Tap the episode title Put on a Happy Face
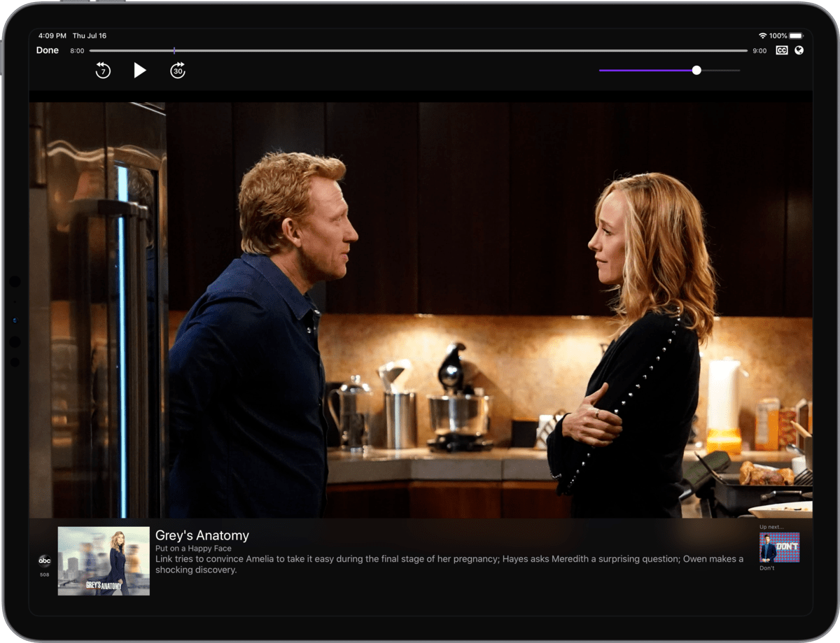 (193, 549)
